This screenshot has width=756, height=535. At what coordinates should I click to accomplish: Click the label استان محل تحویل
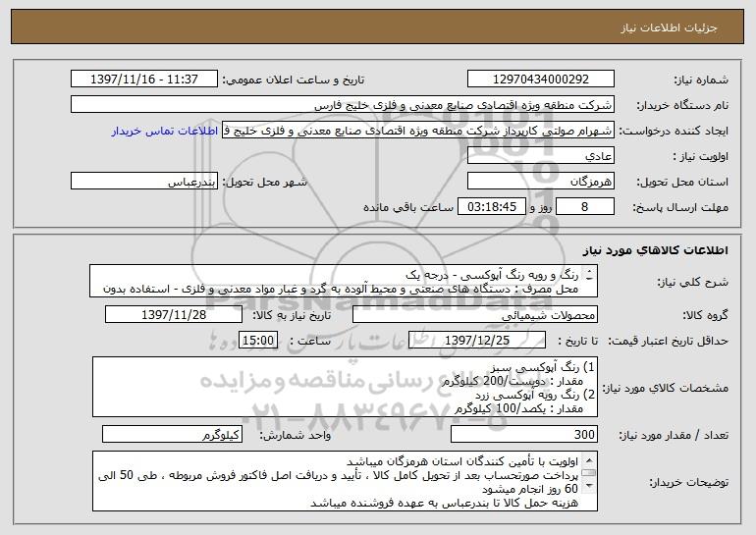point(682,182)
